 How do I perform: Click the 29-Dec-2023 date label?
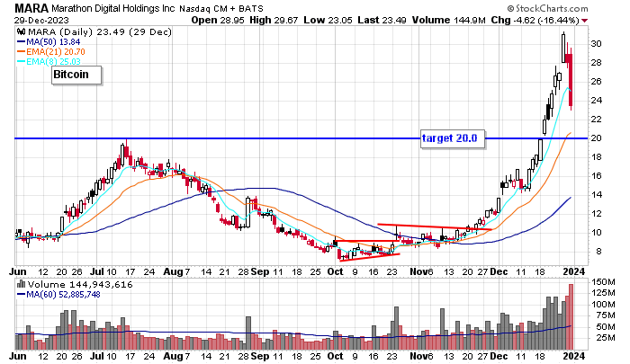click(x=41, y=20)
